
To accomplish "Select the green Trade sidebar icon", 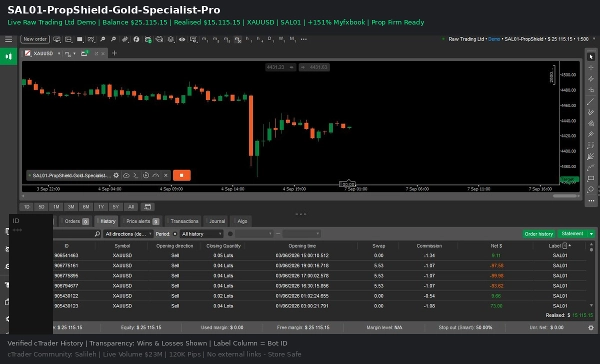I will pos(8,57).
